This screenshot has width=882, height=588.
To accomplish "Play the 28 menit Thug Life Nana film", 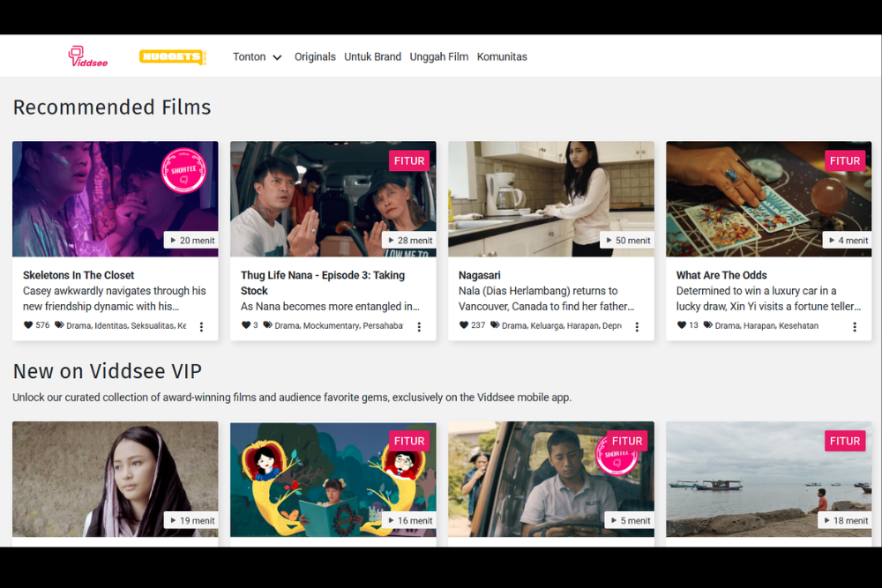I will coord(409,241).
